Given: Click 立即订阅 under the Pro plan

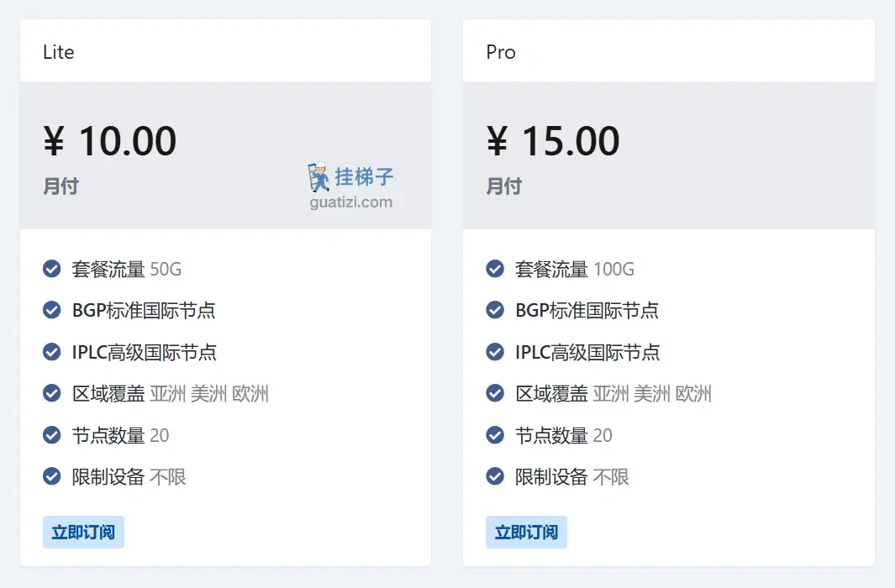Looking at the screenshot, I should (526, 532).
